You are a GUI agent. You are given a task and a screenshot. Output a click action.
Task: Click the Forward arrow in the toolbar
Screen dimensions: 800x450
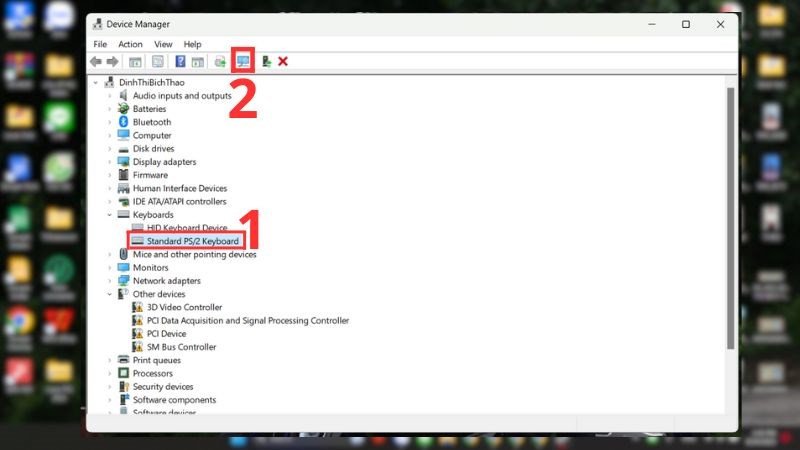point(112,62)
